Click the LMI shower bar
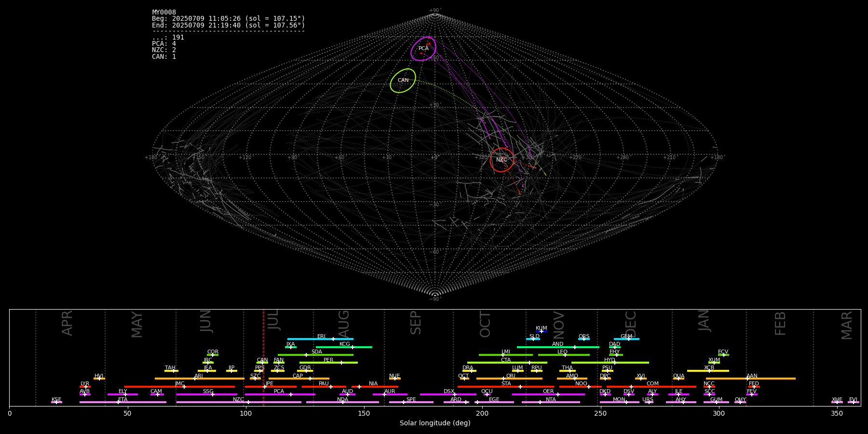The image size is (868, 434). click(506, 355)
